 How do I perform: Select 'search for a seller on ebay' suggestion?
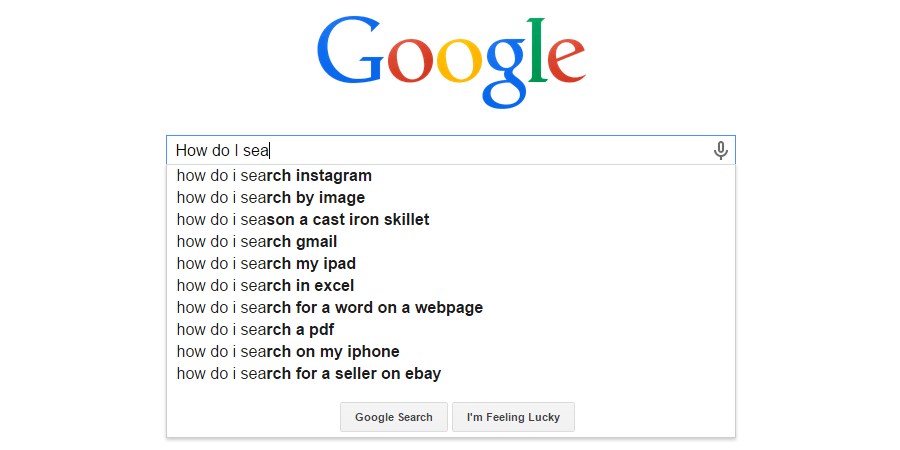coord(451,374)
